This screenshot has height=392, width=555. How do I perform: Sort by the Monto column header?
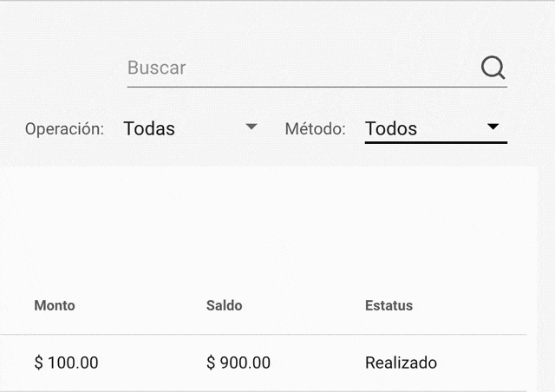click(x=55, y=305)
